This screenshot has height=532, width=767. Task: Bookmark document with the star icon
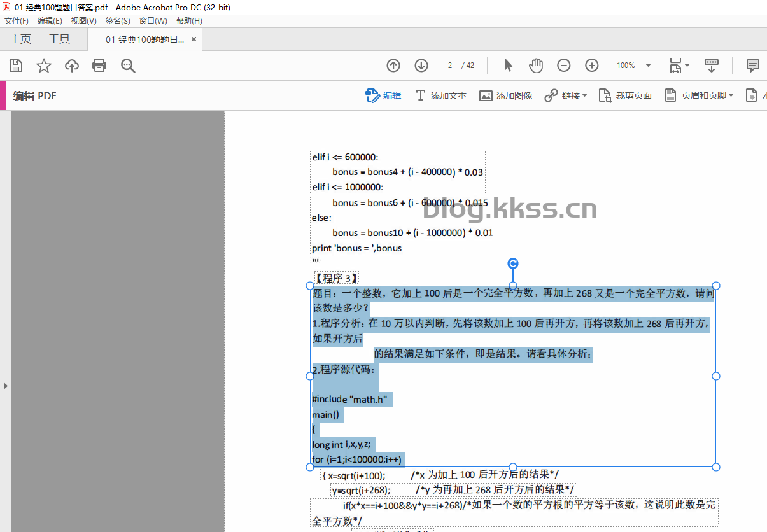click(x=43, y=66)
